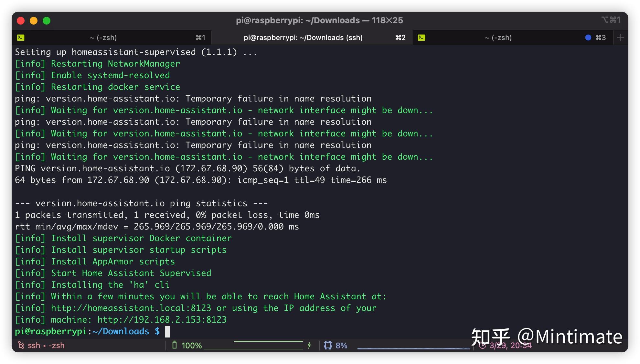Click the '[info] Enable systemd-resolved' line

coord(92,75)
